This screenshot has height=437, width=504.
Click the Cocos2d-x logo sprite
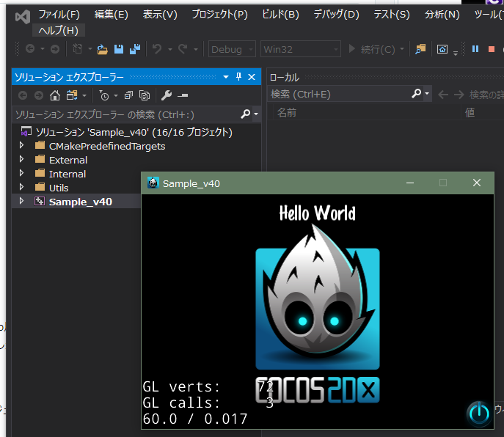pos(318,313)
